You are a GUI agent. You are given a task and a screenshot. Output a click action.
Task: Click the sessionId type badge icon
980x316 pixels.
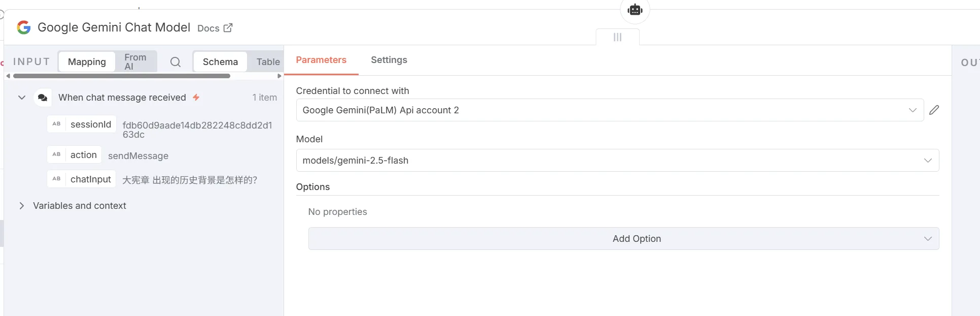[x=56, y=124]
